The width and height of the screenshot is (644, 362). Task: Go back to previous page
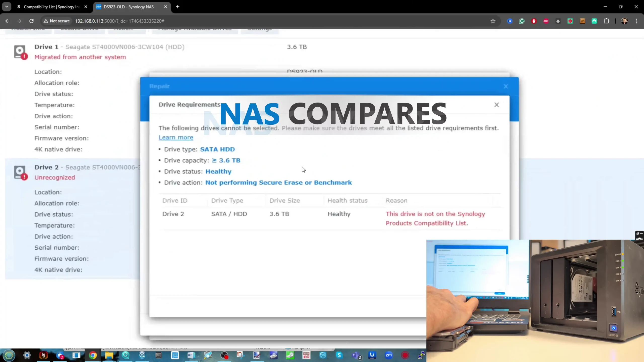point(7,21)
